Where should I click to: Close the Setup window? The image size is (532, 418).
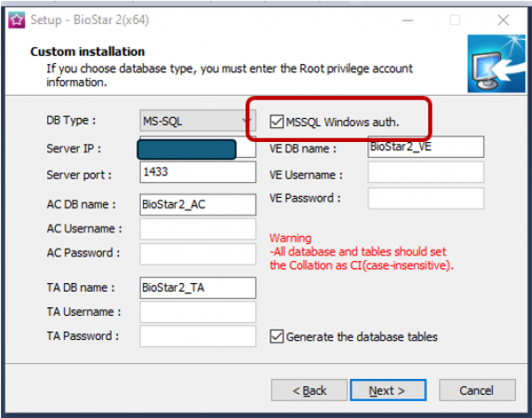point(502,19)
